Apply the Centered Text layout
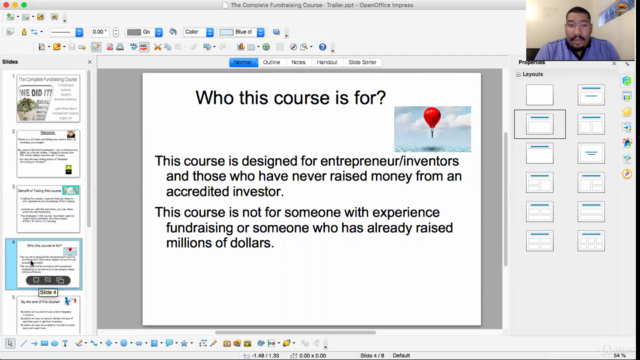Viewport: 640px width, 360px height. point(591,153)
